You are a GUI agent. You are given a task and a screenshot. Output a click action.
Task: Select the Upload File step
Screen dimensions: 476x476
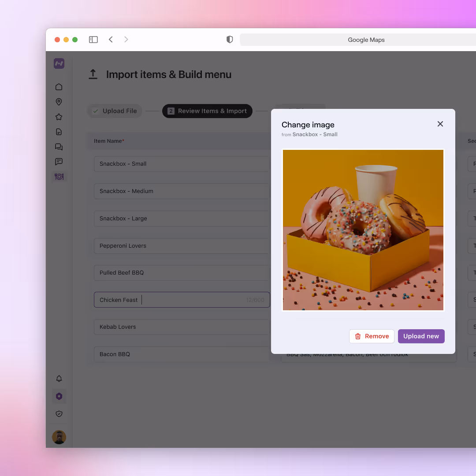[115, 111]
